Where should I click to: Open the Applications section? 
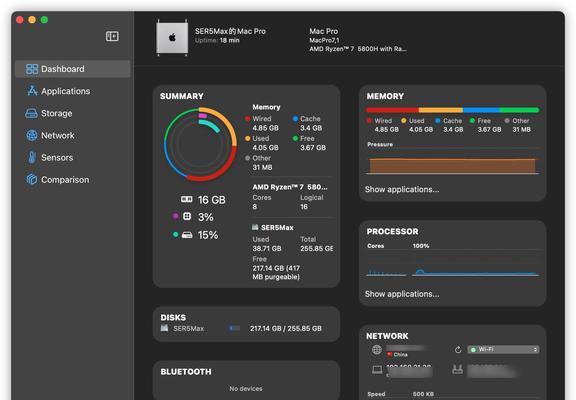pyautogui.click(x=73, y=91)
